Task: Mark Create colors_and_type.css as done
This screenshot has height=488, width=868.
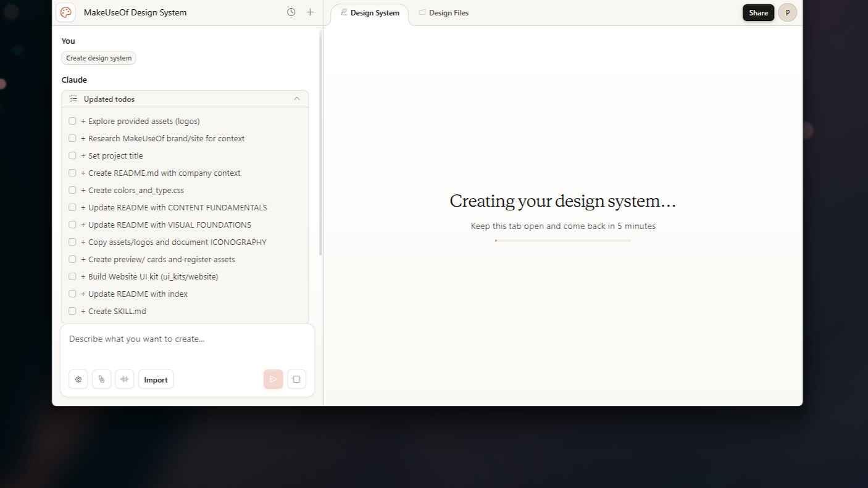Action: pos(72,190)
